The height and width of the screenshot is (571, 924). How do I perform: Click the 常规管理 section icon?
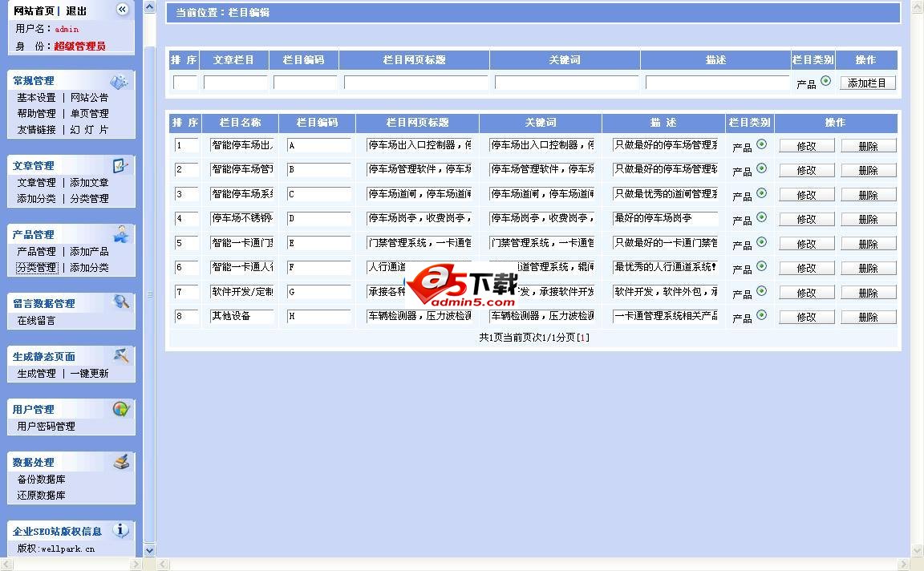click(x=119, y=81)
